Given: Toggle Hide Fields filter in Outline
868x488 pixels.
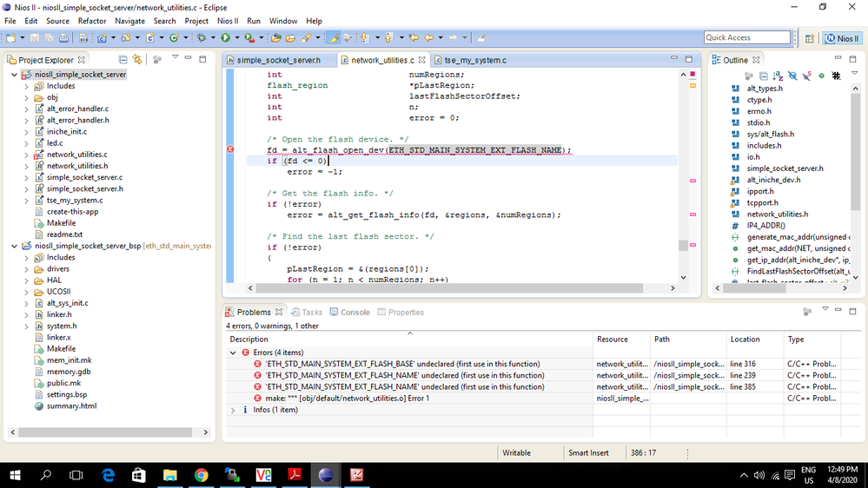Looking at the screenshot, I should pos(792,76).
